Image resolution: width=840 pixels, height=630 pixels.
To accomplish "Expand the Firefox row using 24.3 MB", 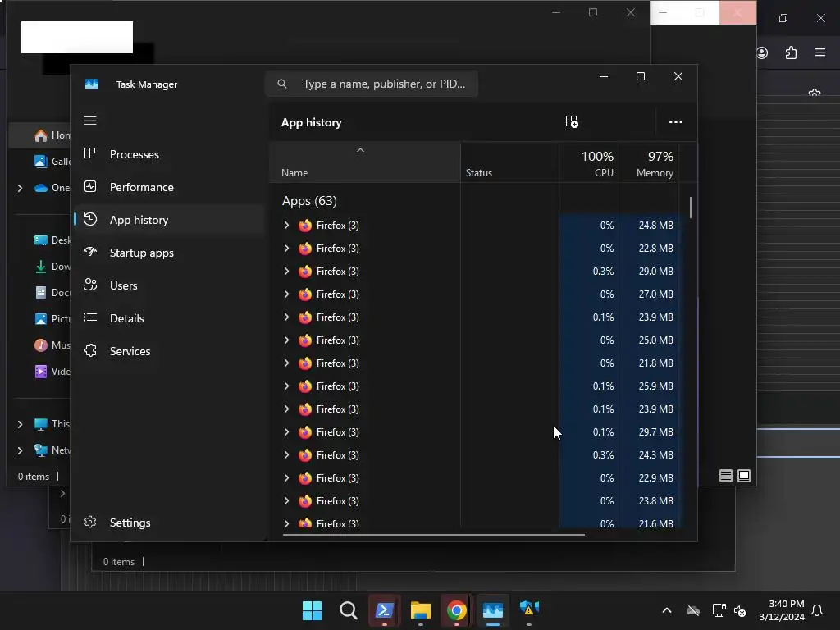I will [x=286, y=454].
